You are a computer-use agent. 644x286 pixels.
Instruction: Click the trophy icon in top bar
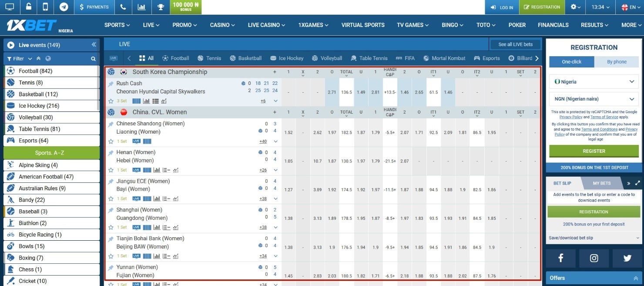tap(161, 7)
